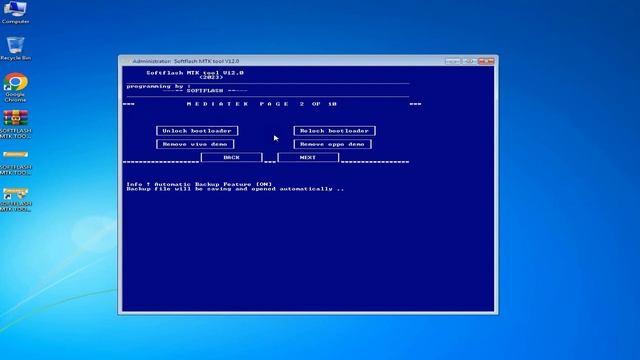Click the Unlock bootloader button
Viewport: 640px width, 360px height.
coord(197,131)
